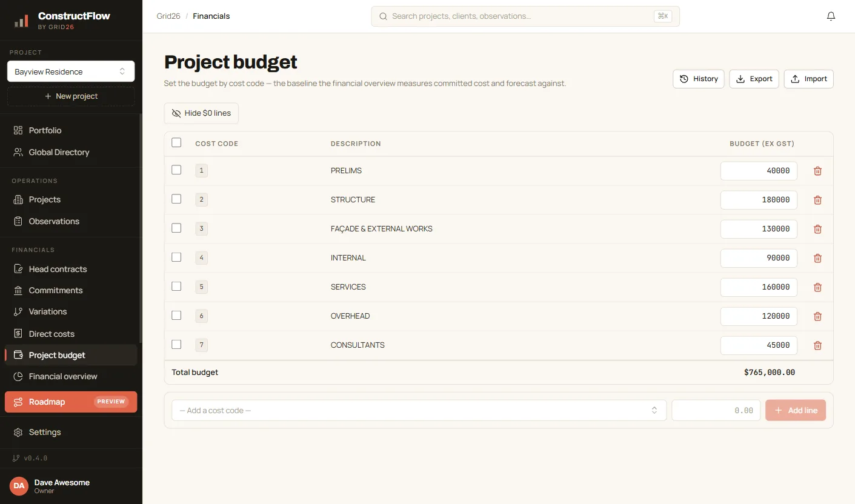The height and width of the screenshot is (504, 855).
Task: Go to Projects page
Action: [x=71, y=199]
